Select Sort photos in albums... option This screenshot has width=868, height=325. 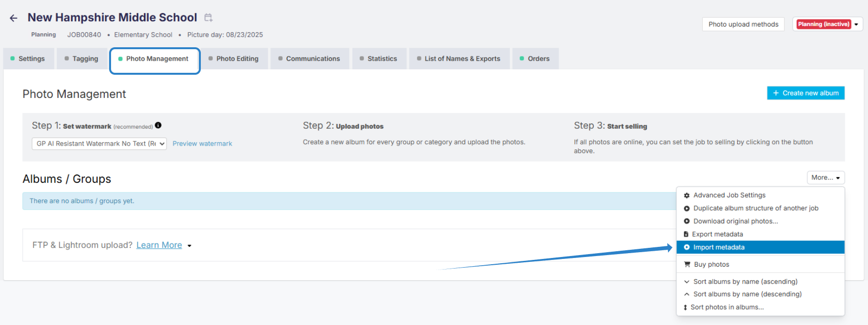coord(760,307)
